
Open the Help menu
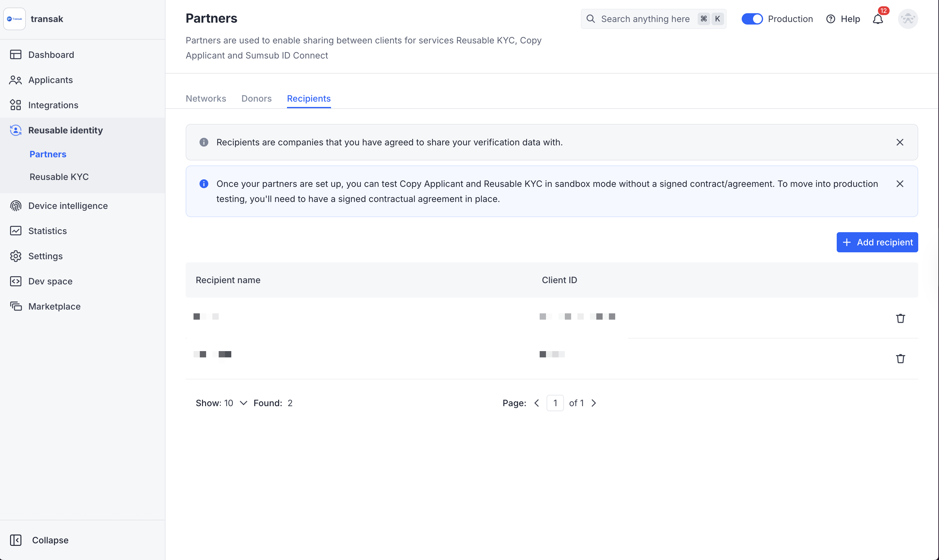[843, 19]
